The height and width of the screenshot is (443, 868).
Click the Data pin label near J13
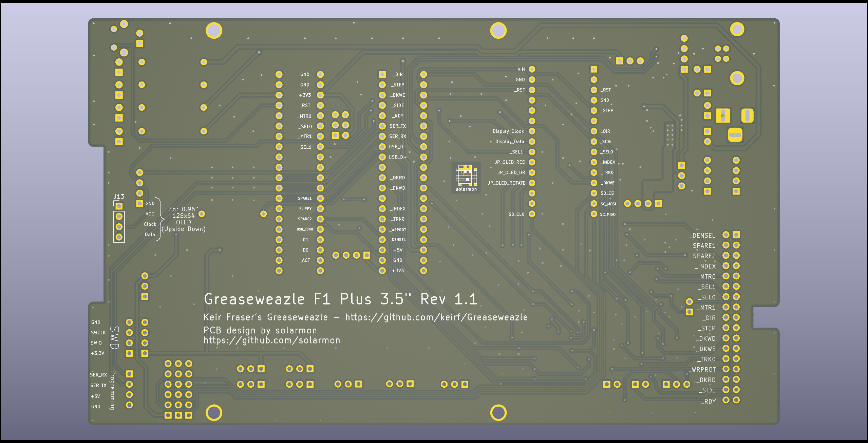150,235
